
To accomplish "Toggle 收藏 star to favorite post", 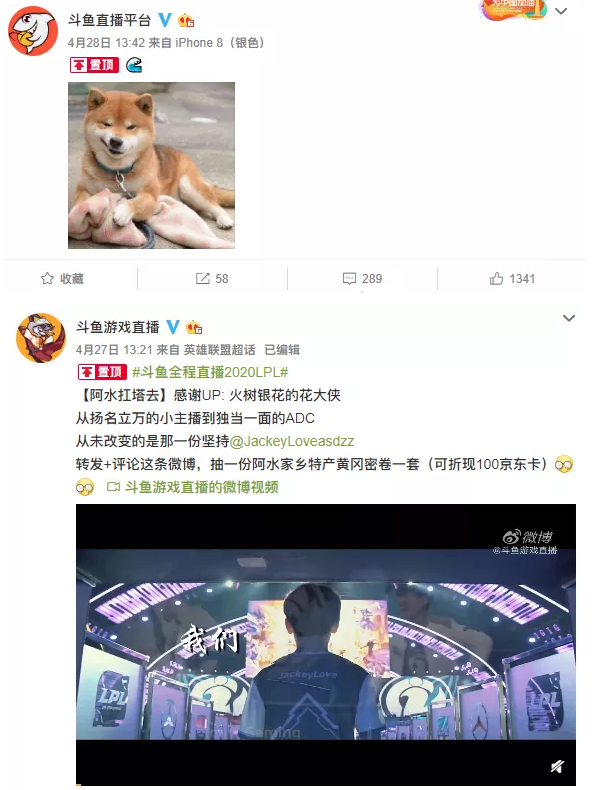I will (62, 279).
